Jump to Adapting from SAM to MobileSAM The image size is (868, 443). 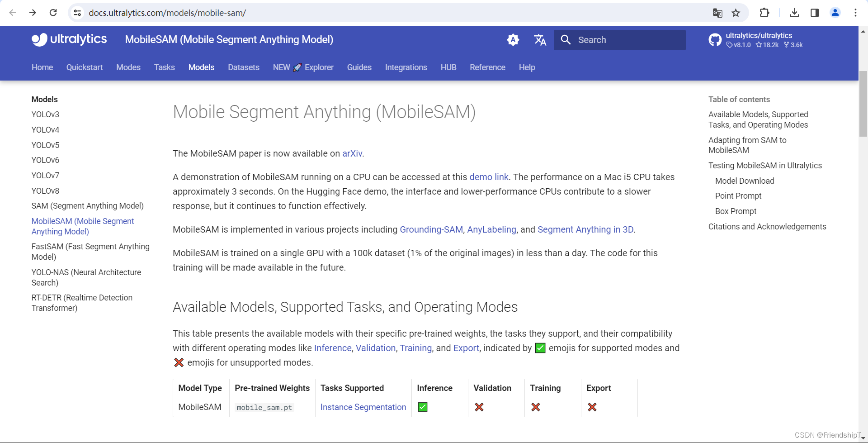[747, 145]
